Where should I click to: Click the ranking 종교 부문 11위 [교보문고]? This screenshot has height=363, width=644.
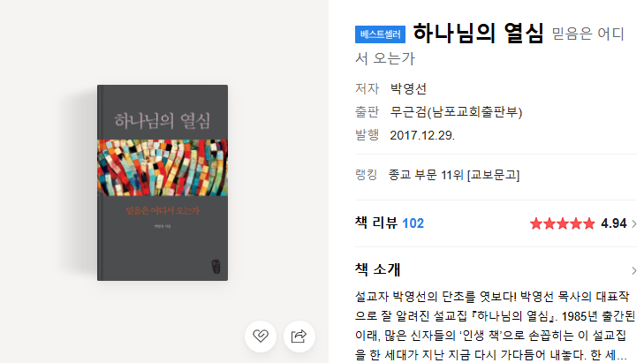coord(454,176)
